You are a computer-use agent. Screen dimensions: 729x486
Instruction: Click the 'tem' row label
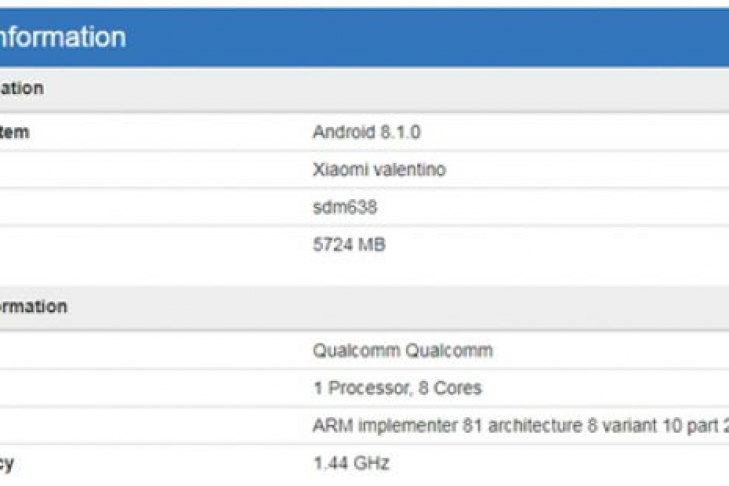tap(14, 132)
